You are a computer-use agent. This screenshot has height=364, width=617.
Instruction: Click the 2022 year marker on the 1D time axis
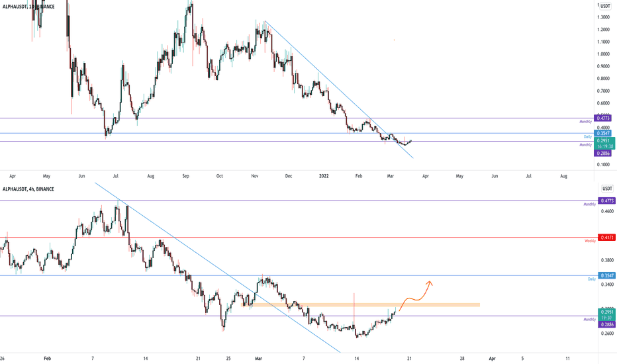click(324, 176)
